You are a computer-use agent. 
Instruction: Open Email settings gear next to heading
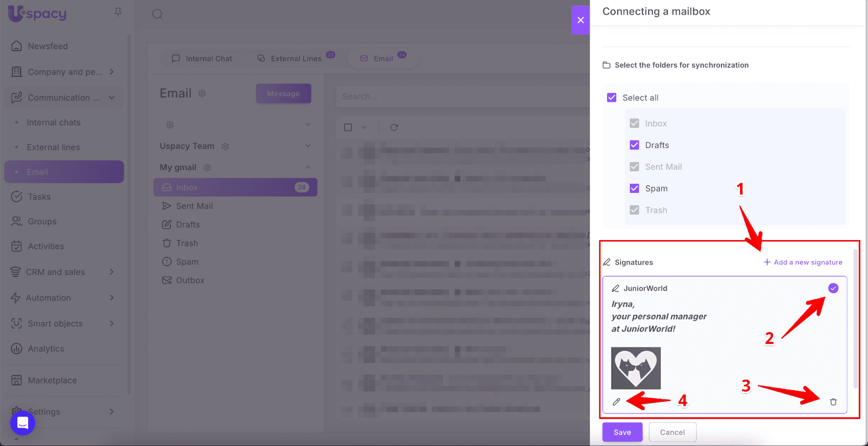(x=202, y=93)
